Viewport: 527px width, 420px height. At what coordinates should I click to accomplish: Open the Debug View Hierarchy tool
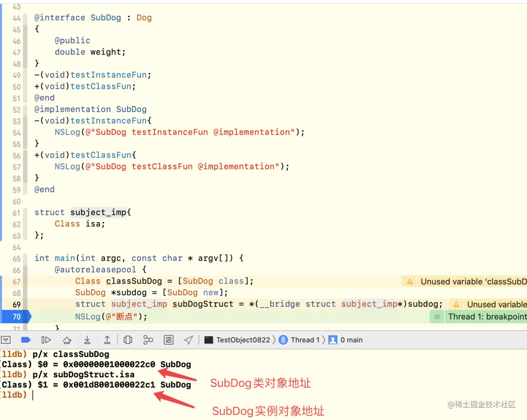(x=128, y=340)
